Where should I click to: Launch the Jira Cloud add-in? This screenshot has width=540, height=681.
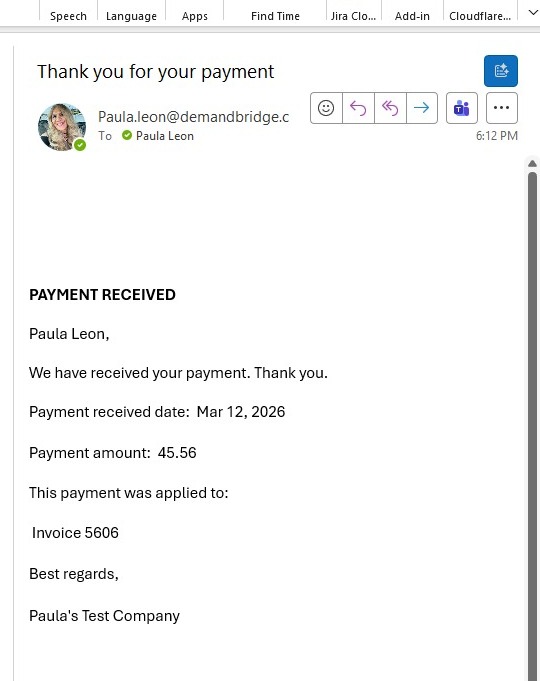(x=353, y=16)
